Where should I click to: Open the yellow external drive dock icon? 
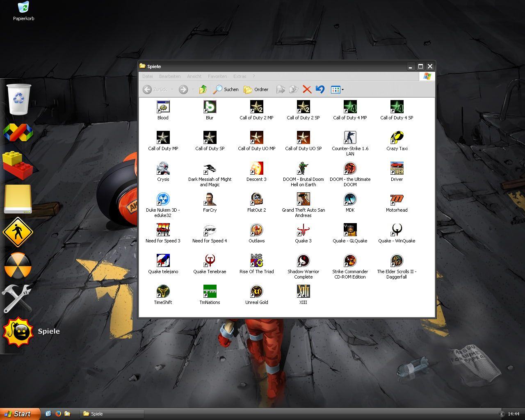pos(18,199)
